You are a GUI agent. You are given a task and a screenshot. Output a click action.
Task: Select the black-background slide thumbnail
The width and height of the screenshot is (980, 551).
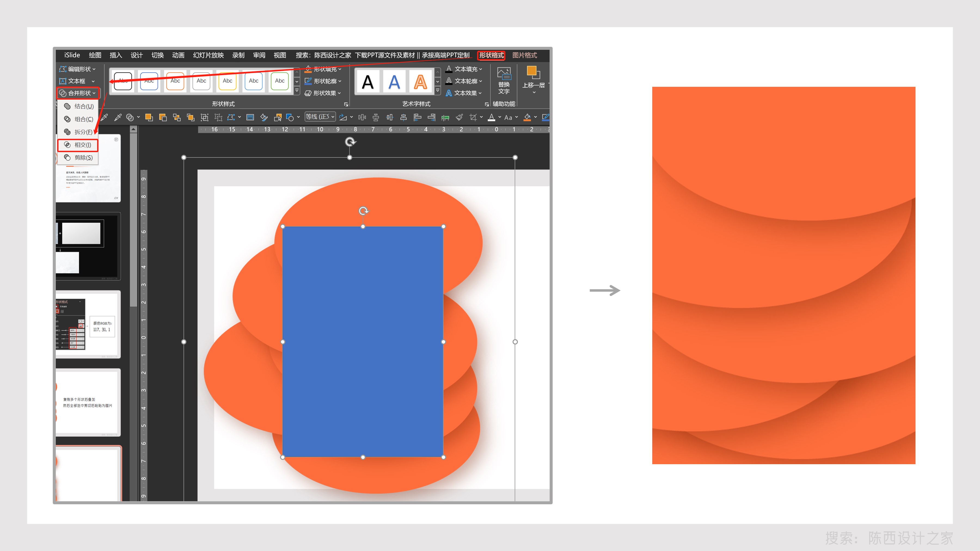point(88,246)
